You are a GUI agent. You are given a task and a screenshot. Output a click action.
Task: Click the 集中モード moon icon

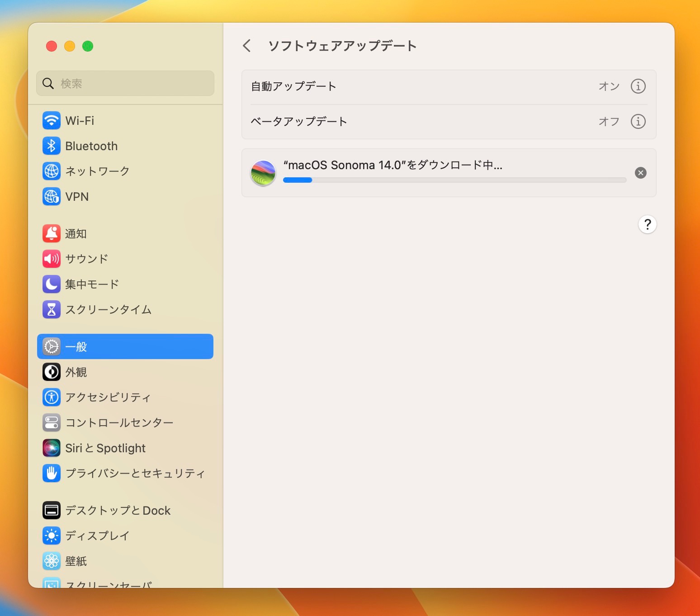pos(52,284)
